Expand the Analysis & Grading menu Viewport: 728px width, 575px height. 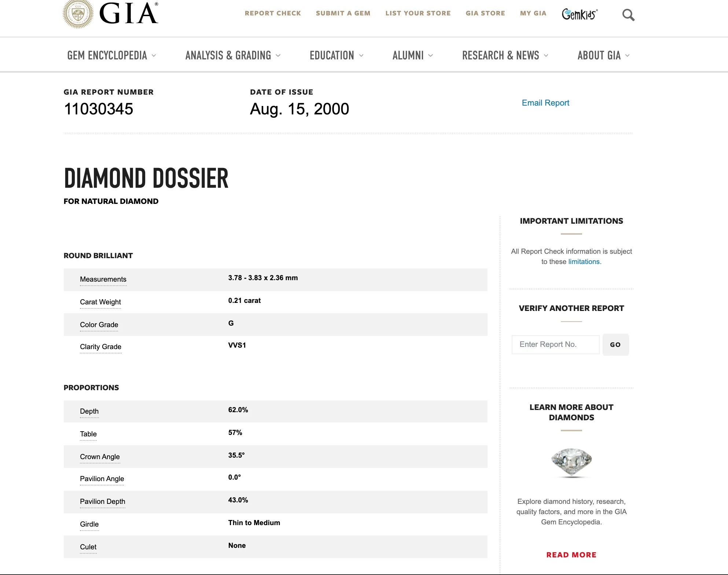click(233, 55)
